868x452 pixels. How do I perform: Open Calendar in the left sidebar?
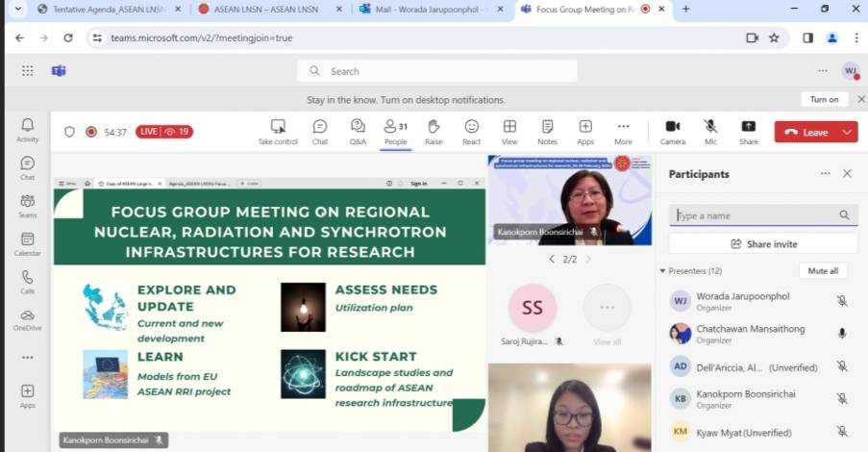(x=27, y=244)
